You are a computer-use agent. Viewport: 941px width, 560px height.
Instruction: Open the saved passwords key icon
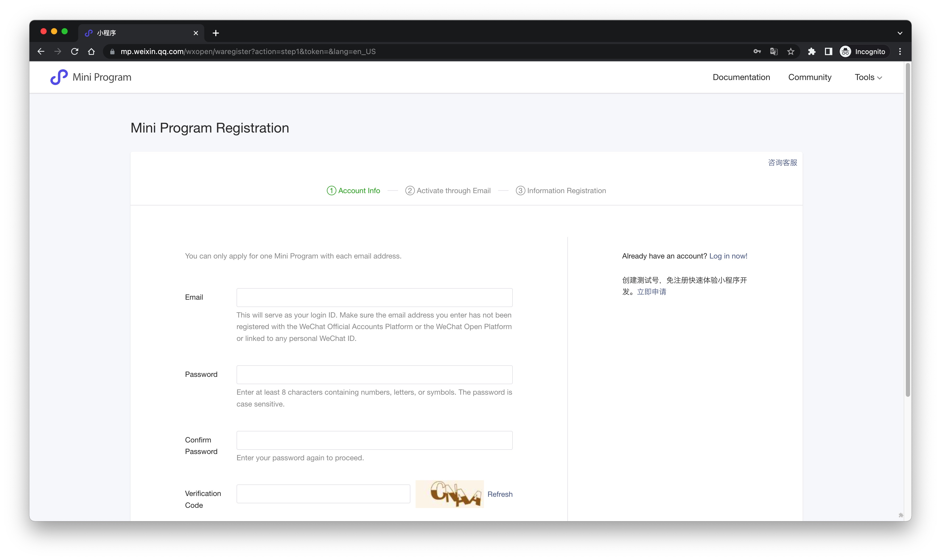[x=757, y=52]
